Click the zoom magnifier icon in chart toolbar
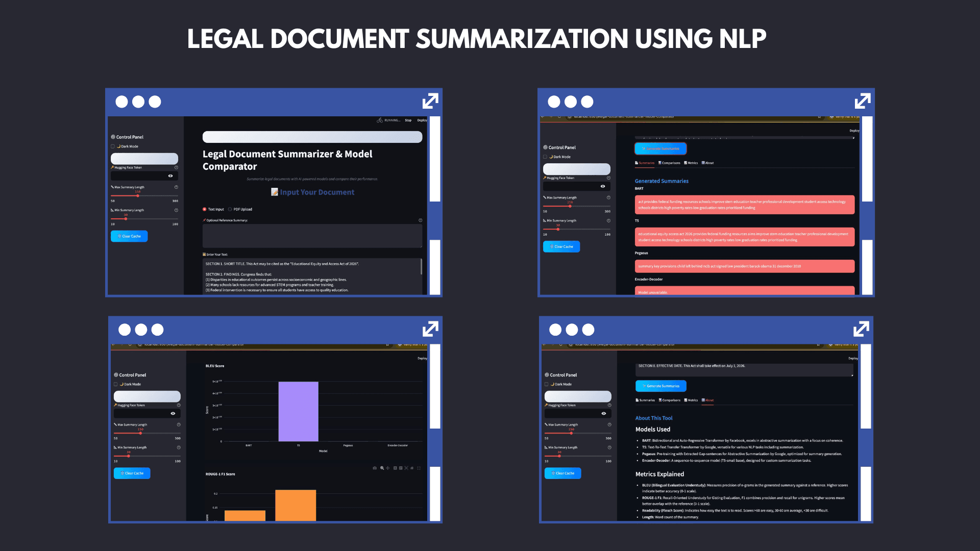Image resolution: width=980 pixels, height=551 pixels. coord(382,468)
